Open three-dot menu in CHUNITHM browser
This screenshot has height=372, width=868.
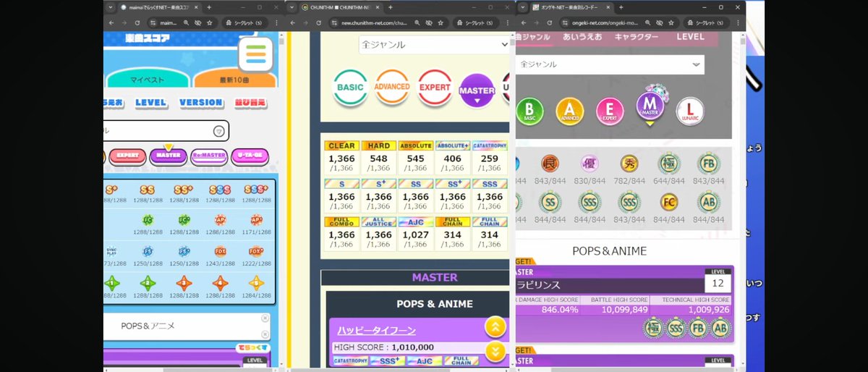click(x=508, y=22)
